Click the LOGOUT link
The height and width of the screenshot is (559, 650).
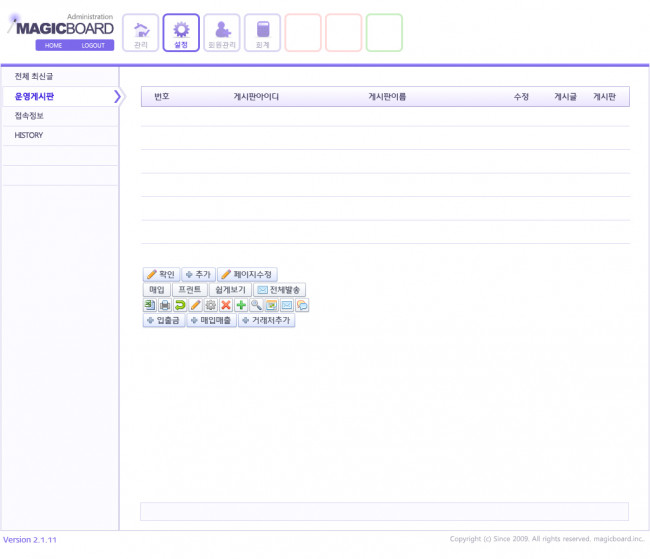(x=92, y=46)
